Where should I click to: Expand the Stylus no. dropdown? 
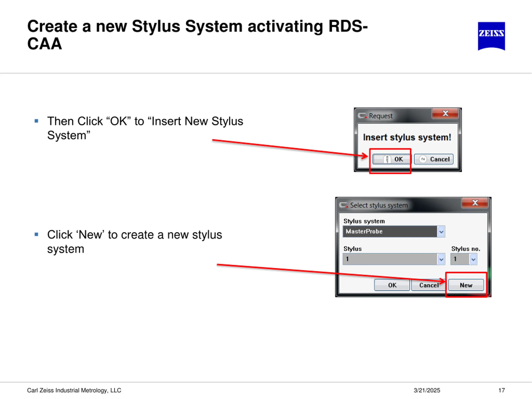point(473,259)
